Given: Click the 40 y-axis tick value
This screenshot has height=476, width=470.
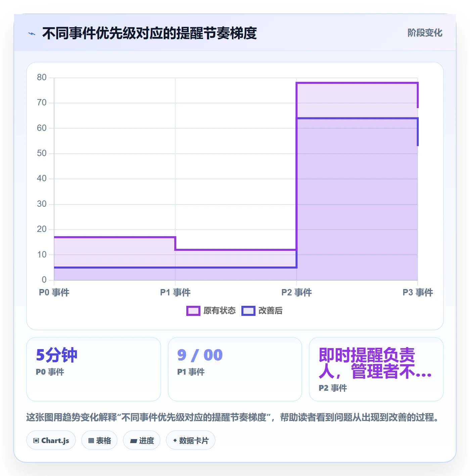Looking at the screenshot, I should pos(42,179).
